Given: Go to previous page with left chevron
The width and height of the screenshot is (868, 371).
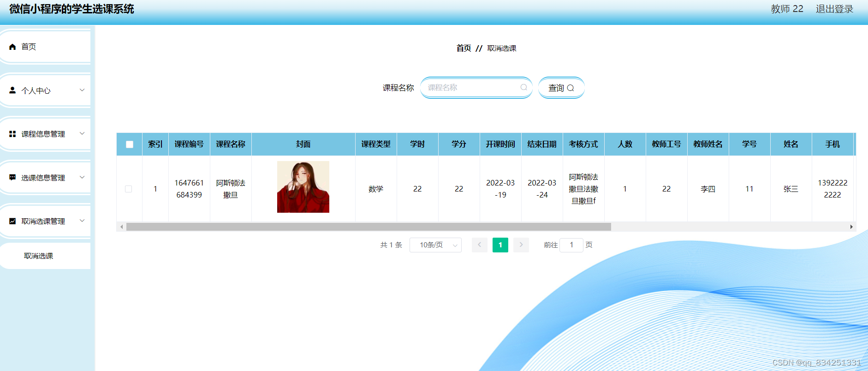Looking at the screenshot, I should (479, 245).
